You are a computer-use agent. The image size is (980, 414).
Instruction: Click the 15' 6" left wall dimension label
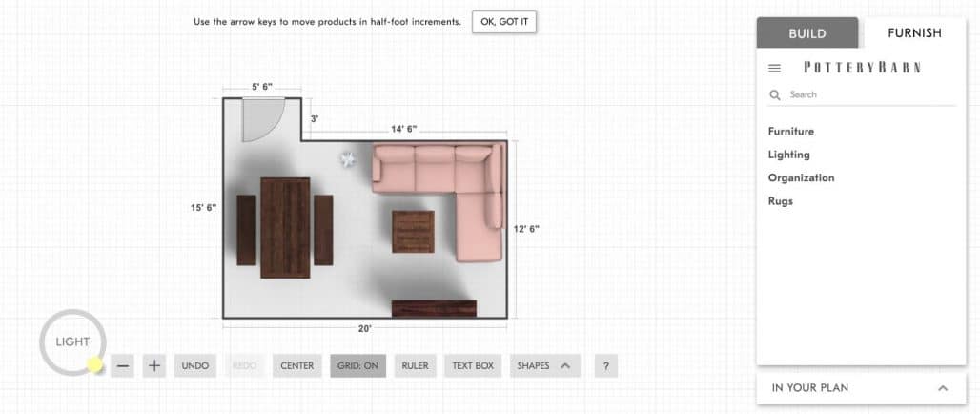(203, 208)
